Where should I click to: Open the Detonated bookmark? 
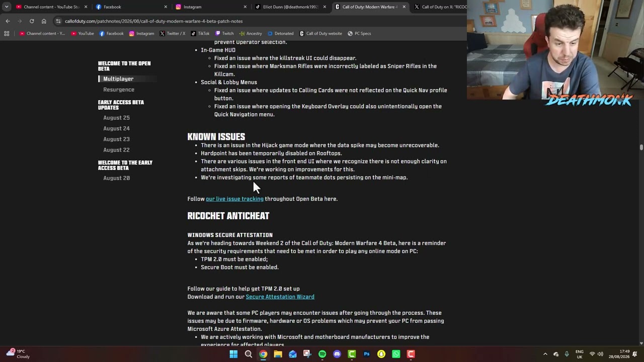[281, 34]
